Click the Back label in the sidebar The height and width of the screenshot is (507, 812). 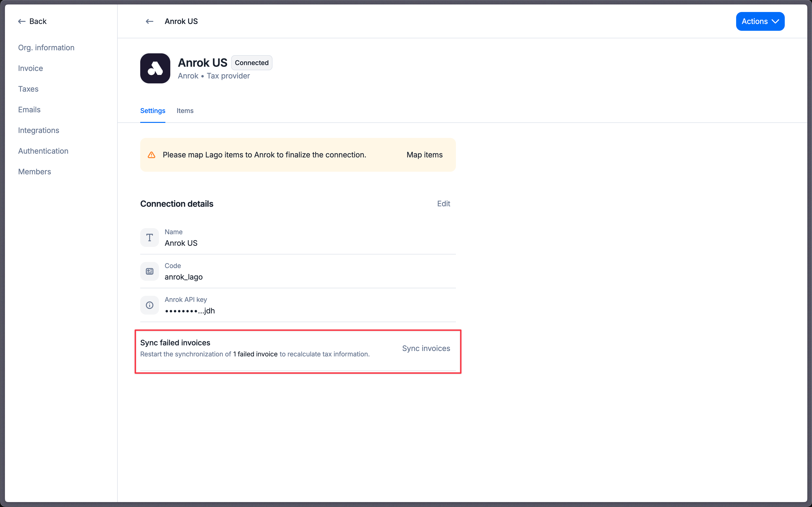click(x=38, y=21)
